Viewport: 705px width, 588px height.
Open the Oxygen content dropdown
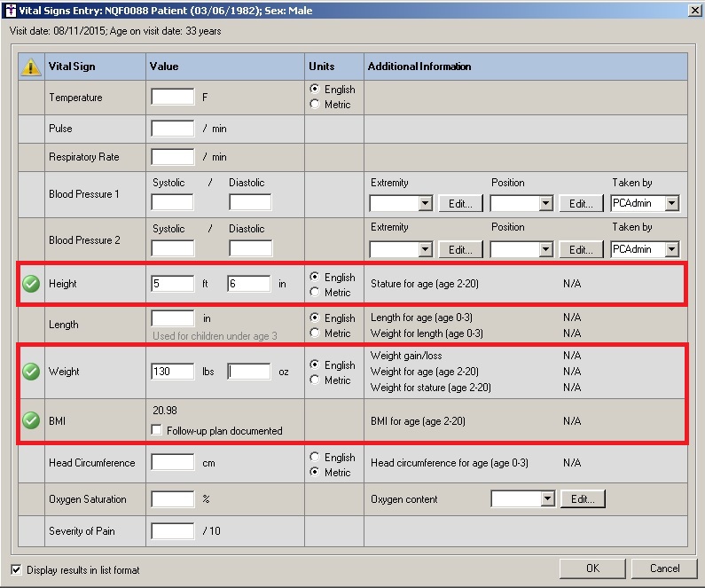547,499
